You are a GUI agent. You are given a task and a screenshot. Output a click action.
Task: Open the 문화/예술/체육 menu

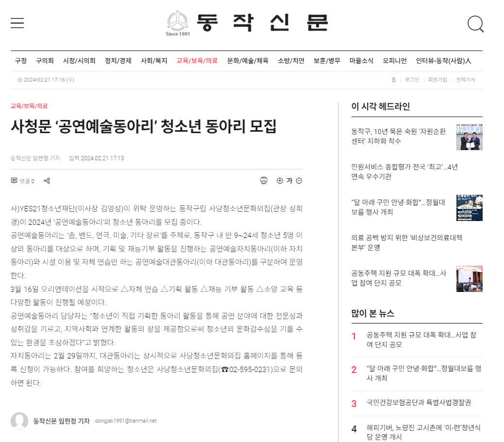tap(248, 61)
